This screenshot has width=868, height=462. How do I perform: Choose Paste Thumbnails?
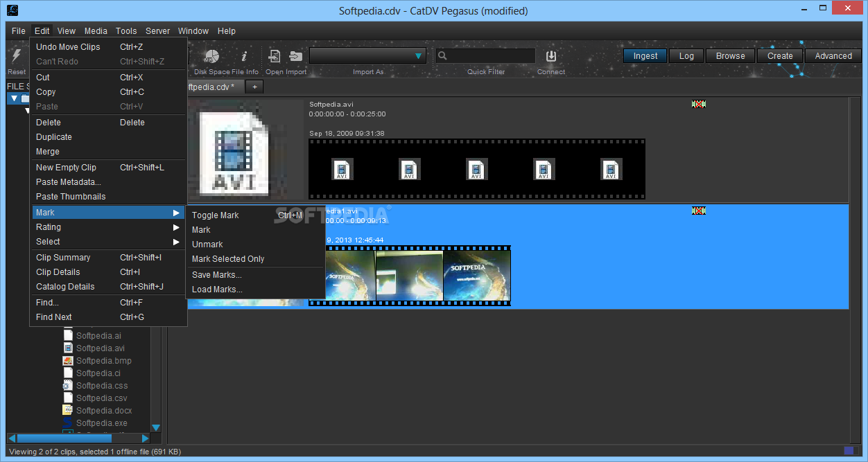point(109,197)
